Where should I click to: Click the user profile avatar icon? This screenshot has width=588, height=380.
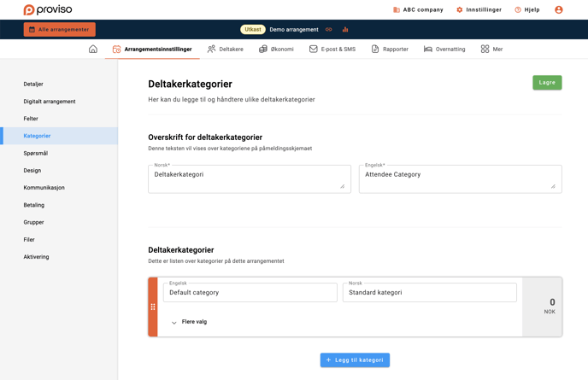(559, 9)
